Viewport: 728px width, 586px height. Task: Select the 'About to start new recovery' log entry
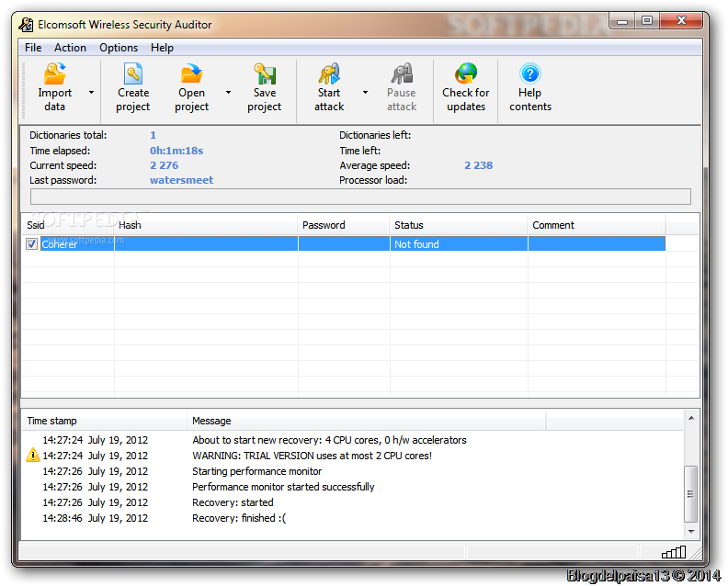pos(329,440)
